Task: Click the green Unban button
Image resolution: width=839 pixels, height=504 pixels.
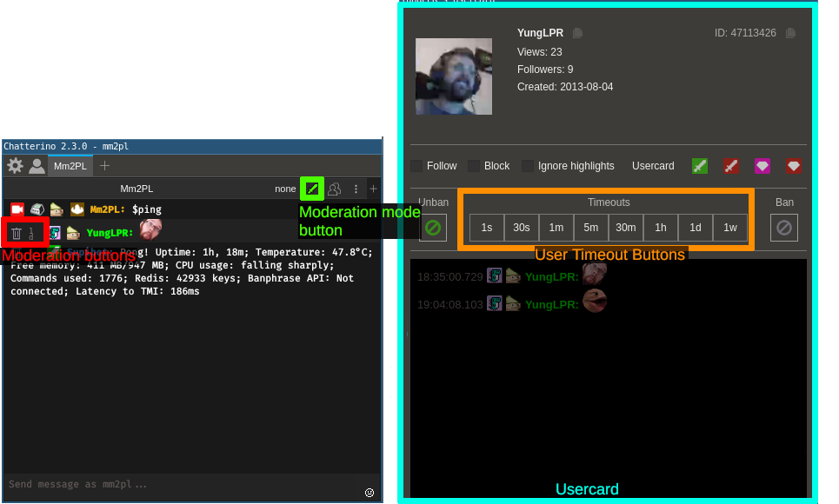Action: click(x=433, y=228)
